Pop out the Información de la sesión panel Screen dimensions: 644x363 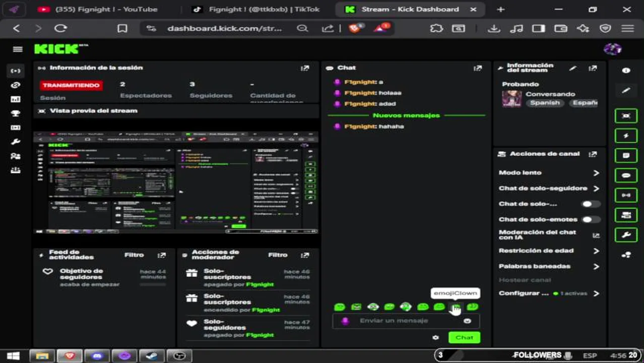coord(305,68)
